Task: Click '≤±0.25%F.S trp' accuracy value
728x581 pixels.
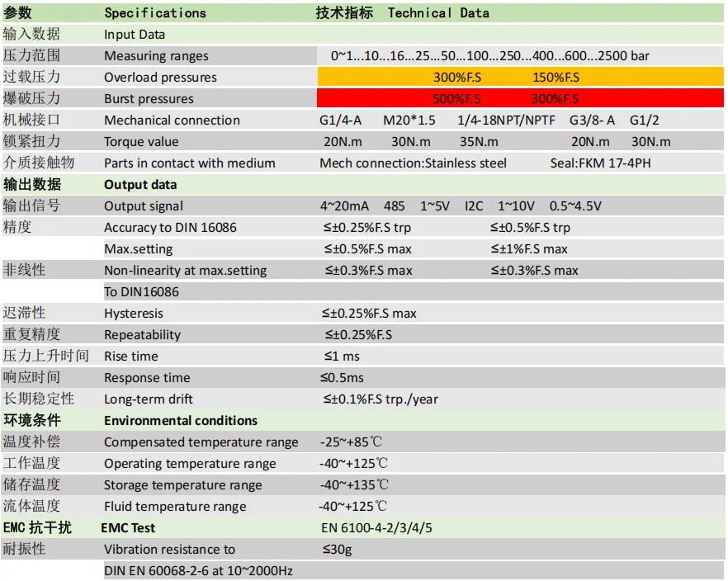Action: pos(367,228)
